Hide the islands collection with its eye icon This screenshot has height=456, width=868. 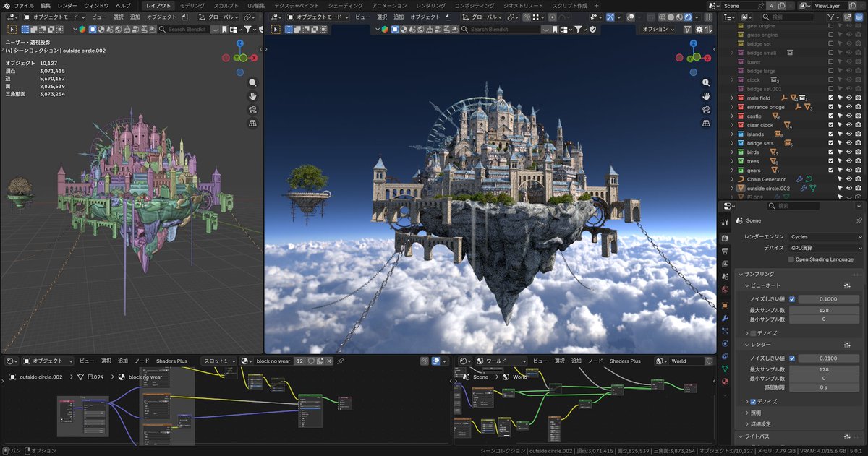(x=849, y=134)
